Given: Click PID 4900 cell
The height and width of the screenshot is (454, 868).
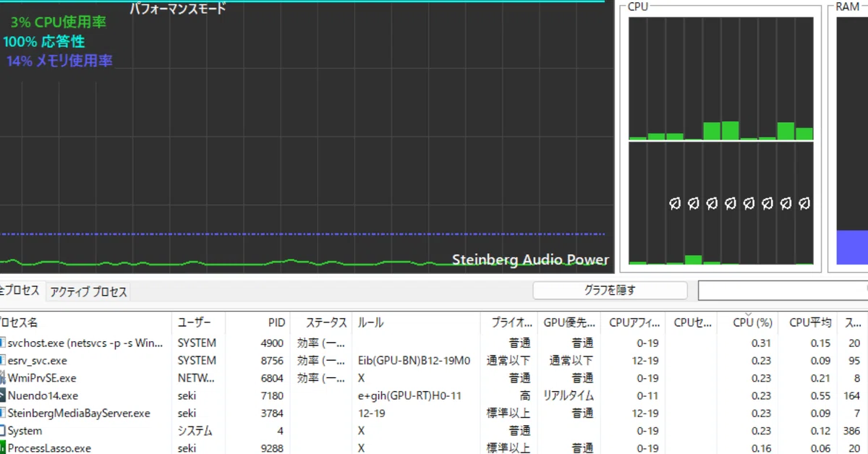Looking at the screenshot, I should [273, 343].
